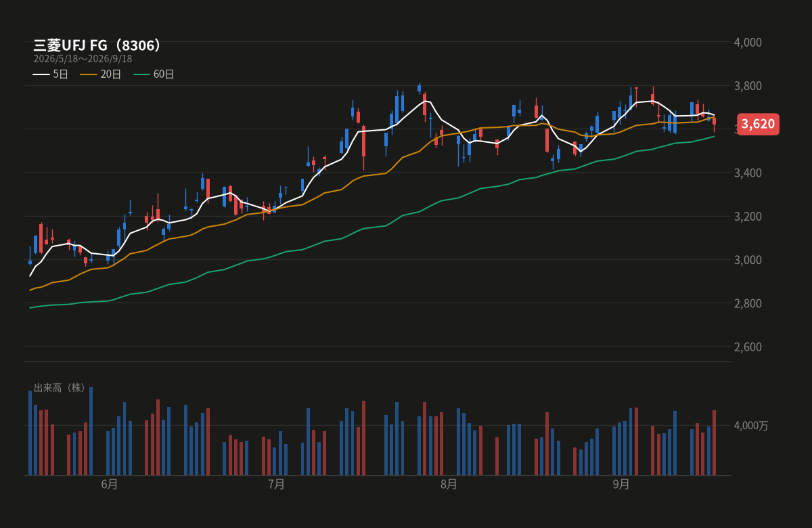Click the green 60日 line swatch in legend

(x=141, y=74)
